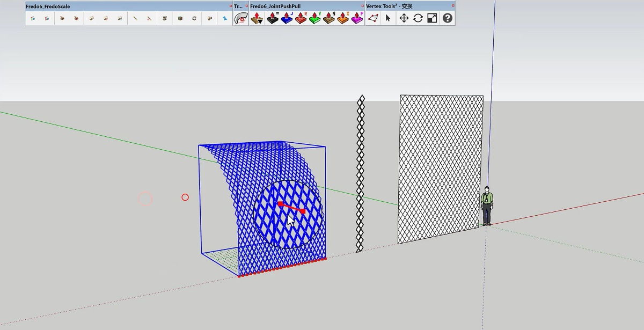Select FredoScale Tapering to Target, fourth icon
The image size is (644, 330).
[x=77, y=18]
